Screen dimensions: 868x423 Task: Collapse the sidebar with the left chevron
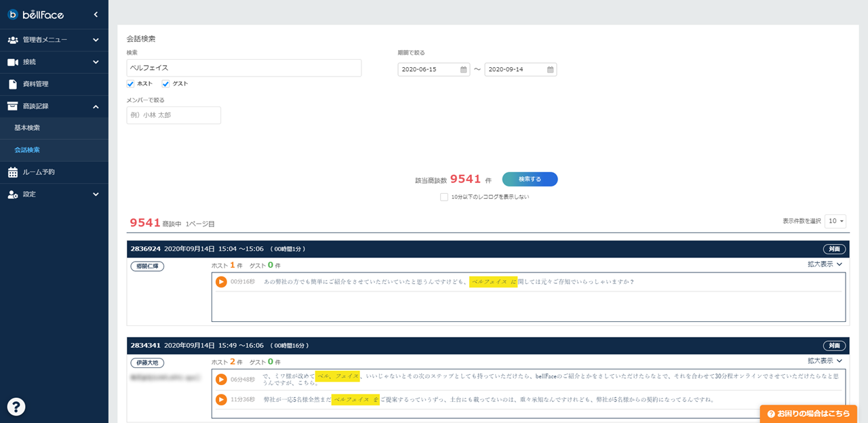click(96, 14)
